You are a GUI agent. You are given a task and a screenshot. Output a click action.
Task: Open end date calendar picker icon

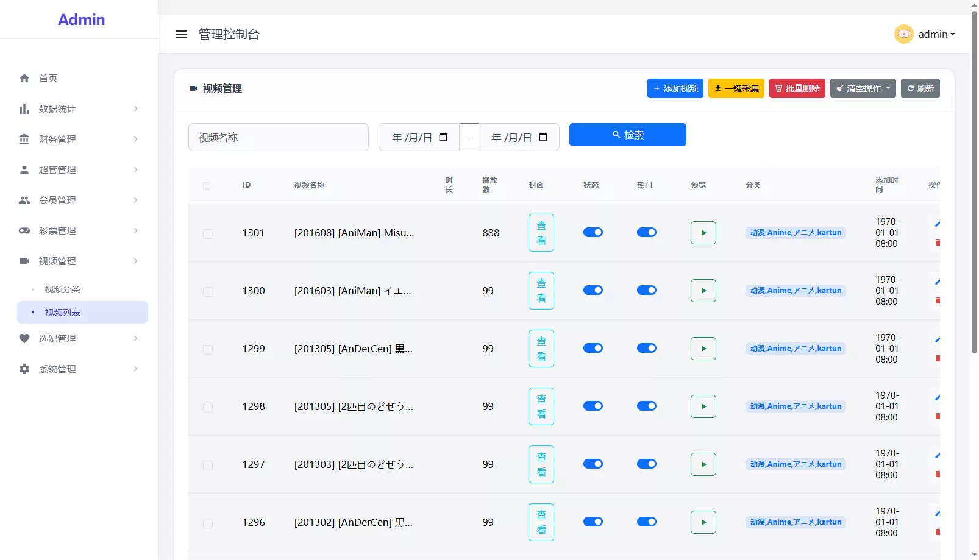543,137
